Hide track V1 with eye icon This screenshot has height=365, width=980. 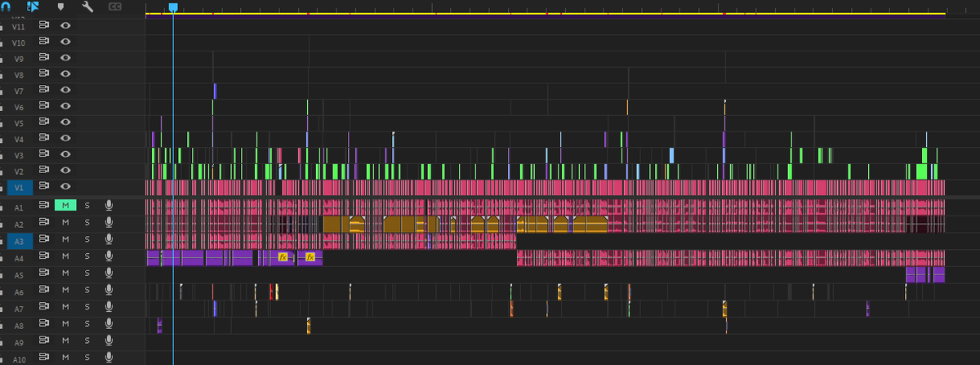point(65,186)
